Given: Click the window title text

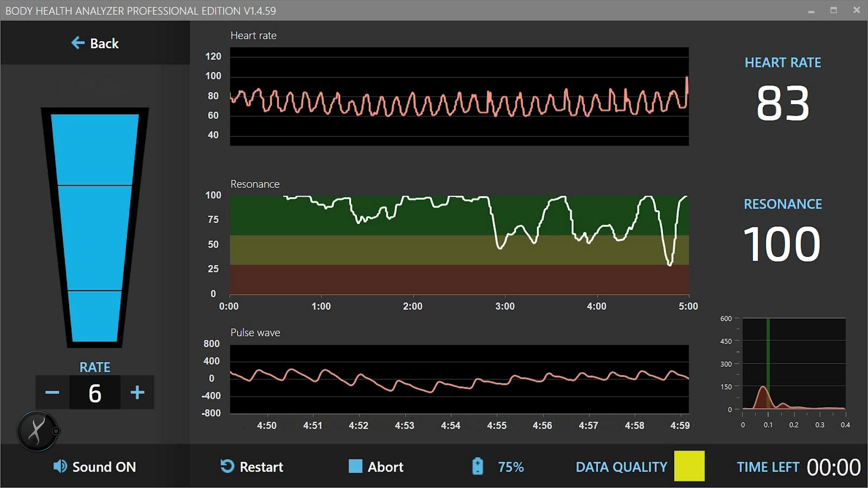Looking at the screenshot, I should [x=141, y=11].
